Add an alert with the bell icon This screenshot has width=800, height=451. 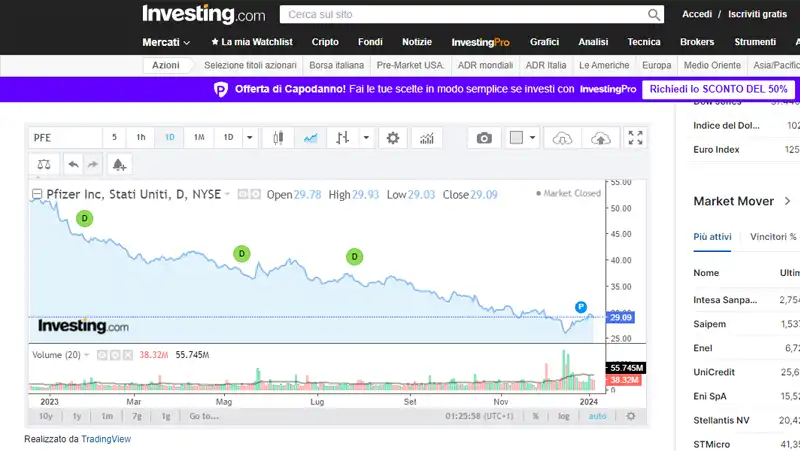119,164
